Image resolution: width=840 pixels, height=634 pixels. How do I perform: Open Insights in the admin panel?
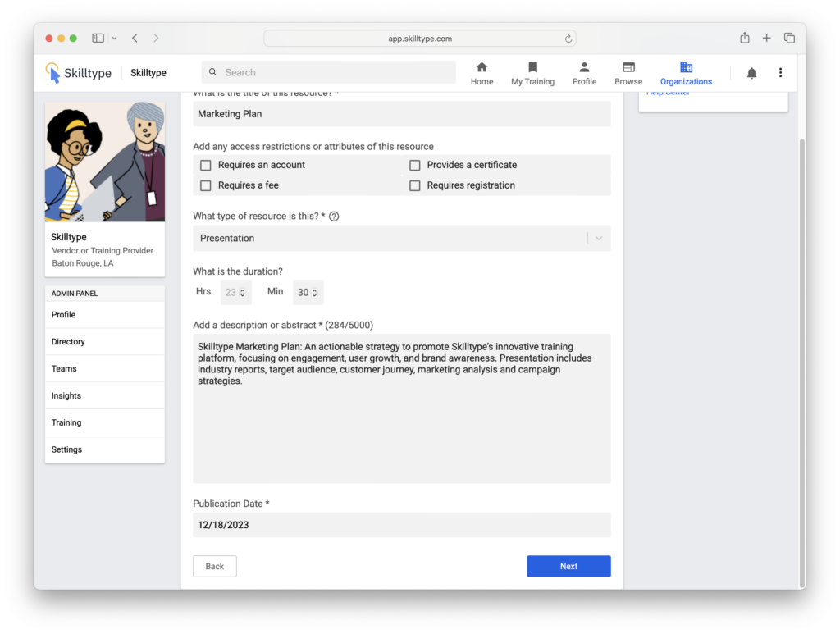(66, 396)
